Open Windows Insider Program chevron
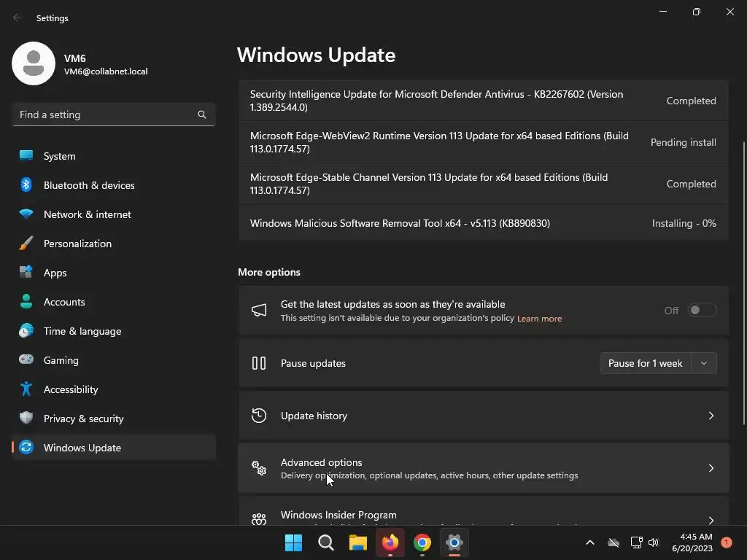This screenshot has width=747, height=560. tap(711, 520)
